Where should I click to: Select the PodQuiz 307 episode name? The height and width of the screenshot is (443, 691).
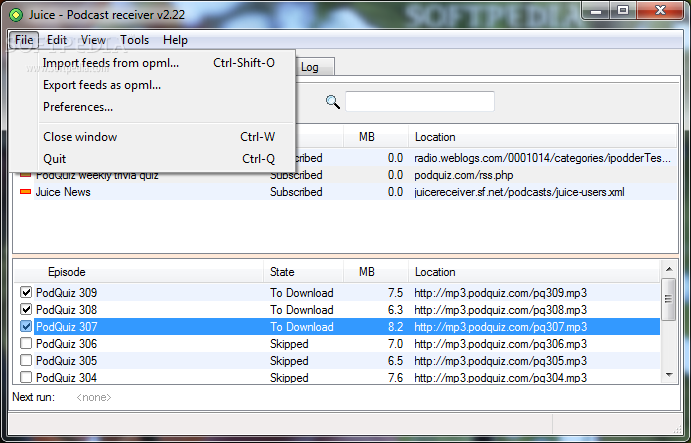pyautogui.click(x=67, y=327)
